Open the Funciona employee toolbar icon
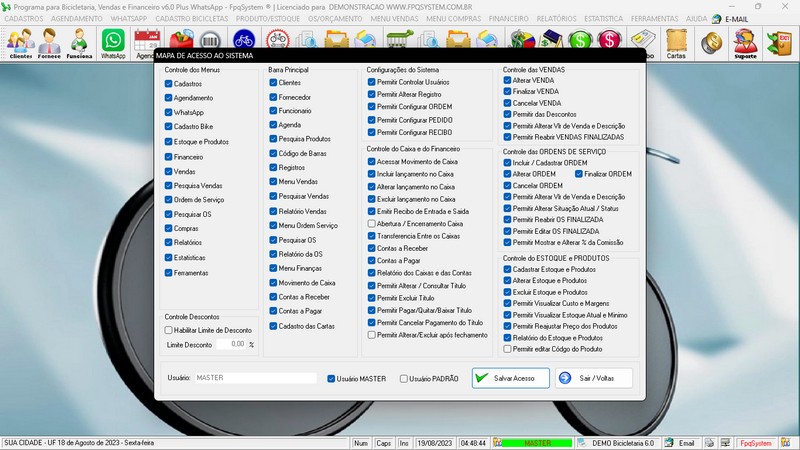The height and width of the screenshot is (450, 800). (x=79, y=43)
